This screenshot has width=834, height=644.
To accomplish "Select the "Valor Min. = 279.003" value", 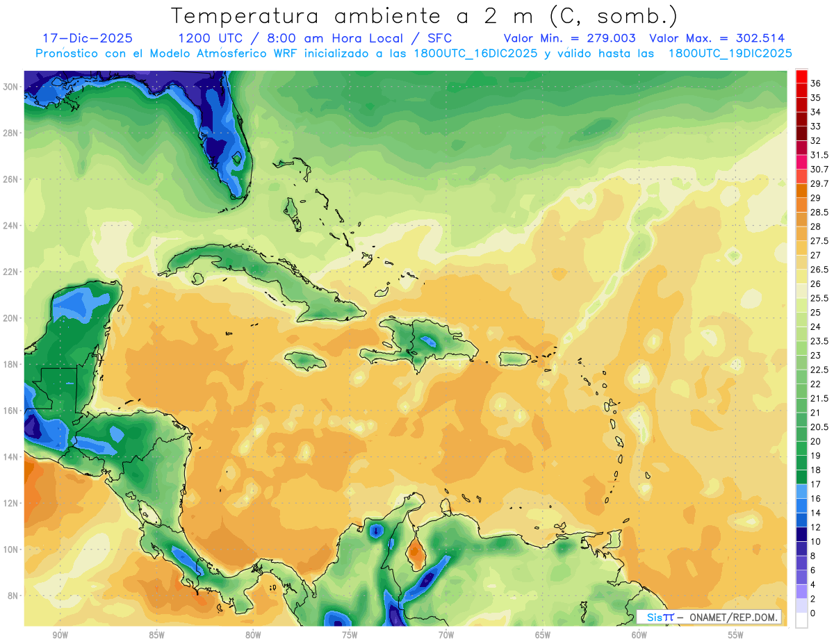I will pos(570,38).
